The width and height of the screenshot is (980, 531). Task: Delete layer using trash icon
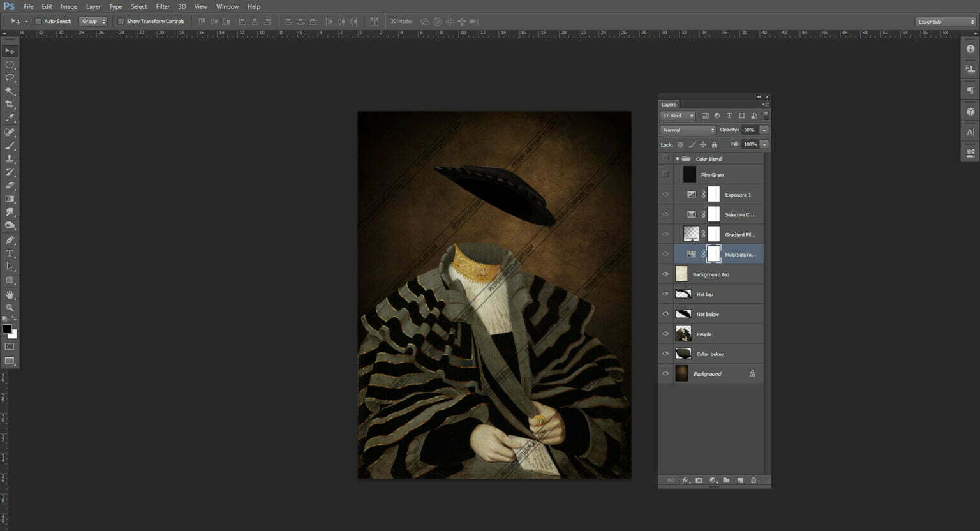tap(754, 481)
